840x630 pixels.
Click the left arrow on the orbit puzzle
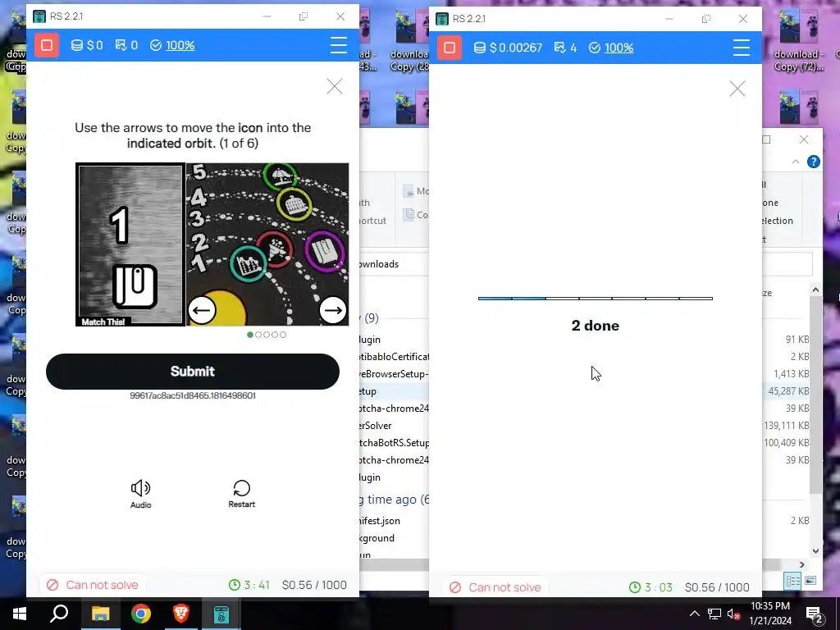pos(202,310)
